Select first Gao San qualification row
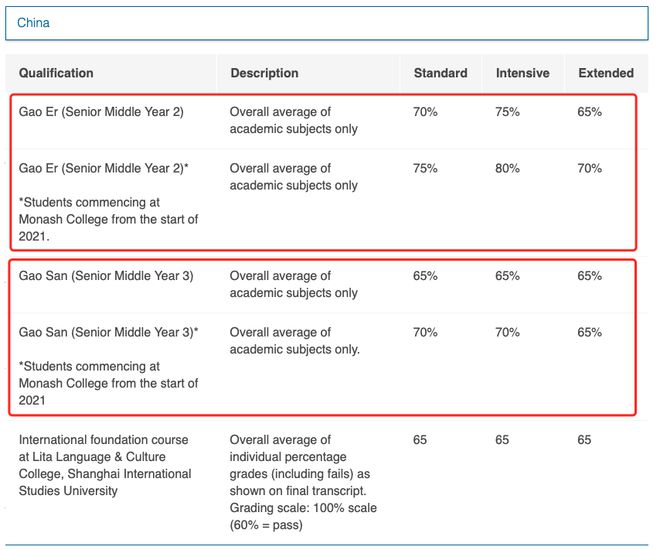The image size is (660, 550). tap(323, 284)
